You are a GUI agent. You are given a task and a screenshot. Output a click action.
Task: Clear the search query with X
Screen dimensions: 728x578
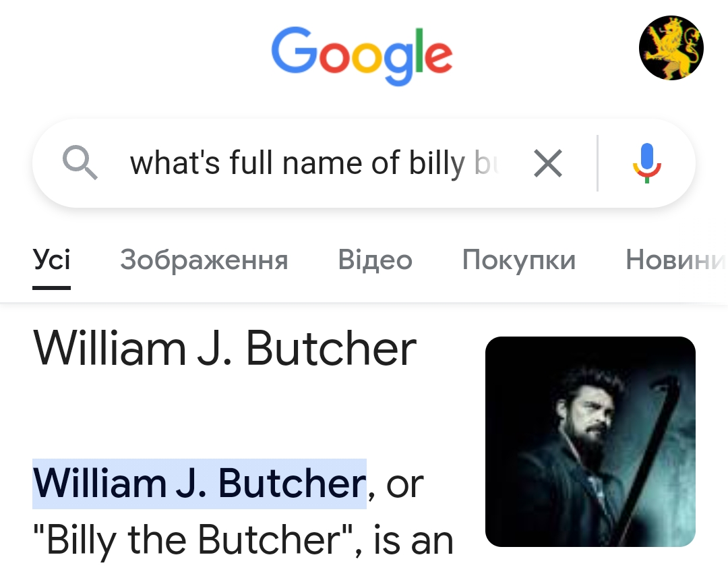click(547, 163)
